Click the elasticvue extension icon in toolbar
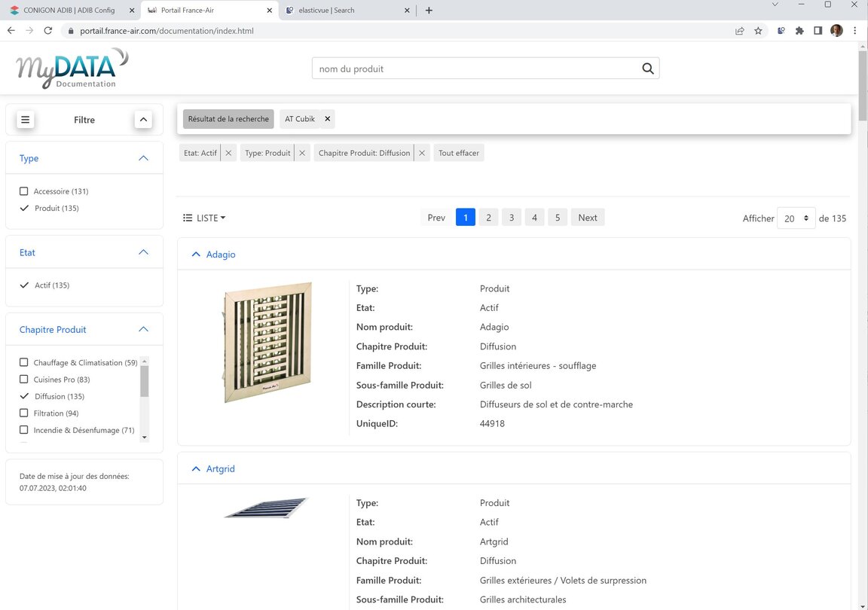The width and height of the screenshot is (868, 610). (x=781, y=31)
